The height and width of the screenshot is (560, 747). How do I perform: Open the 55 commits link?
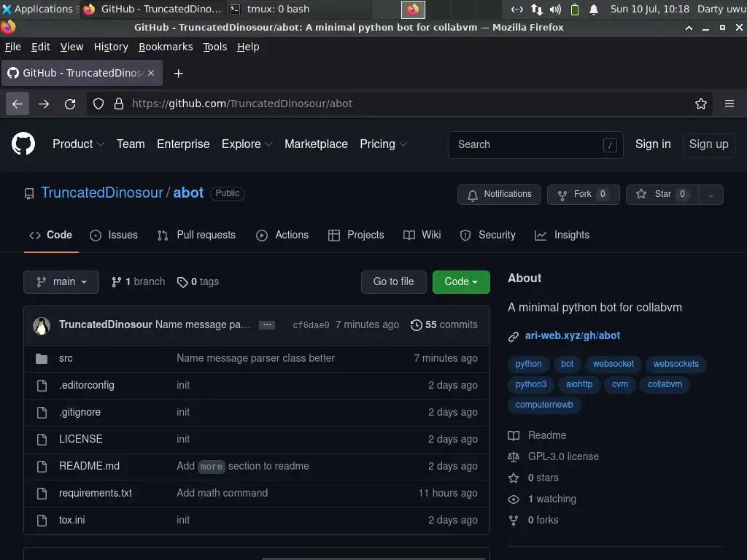coord(444,324)
